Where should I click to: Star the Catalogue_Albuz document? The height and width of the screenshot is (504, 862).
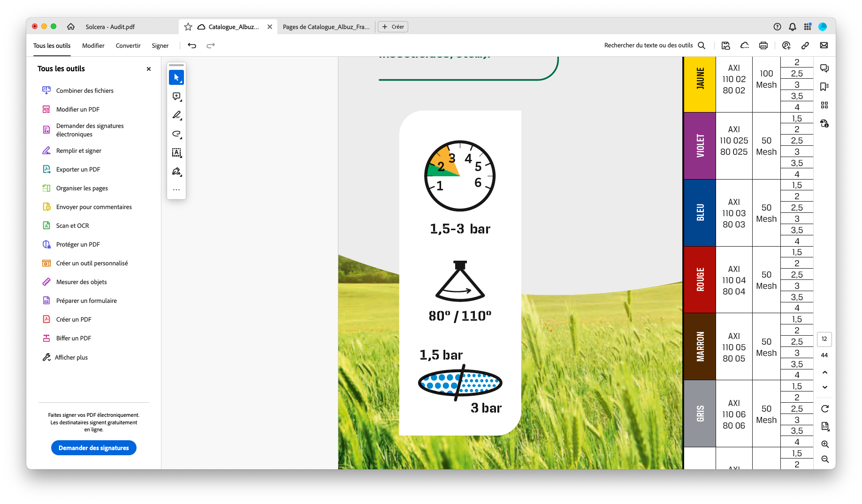(188, 27)
